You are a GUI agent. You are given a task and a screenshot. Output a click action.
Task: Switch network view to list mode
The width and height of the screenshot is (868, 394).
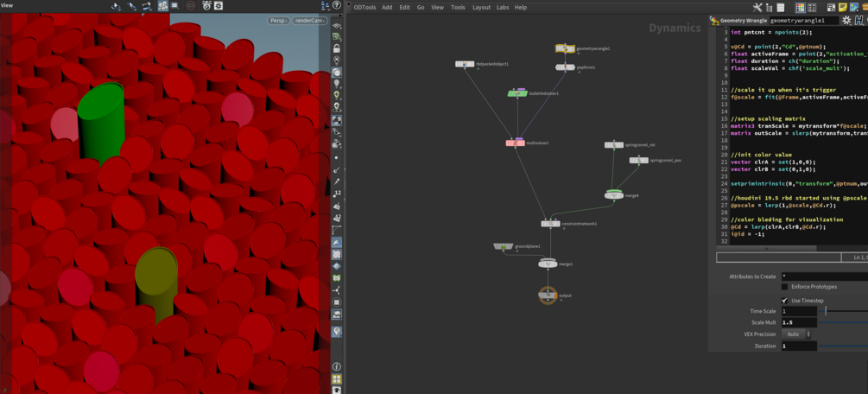pyautogui.click(x=781, y=7)
